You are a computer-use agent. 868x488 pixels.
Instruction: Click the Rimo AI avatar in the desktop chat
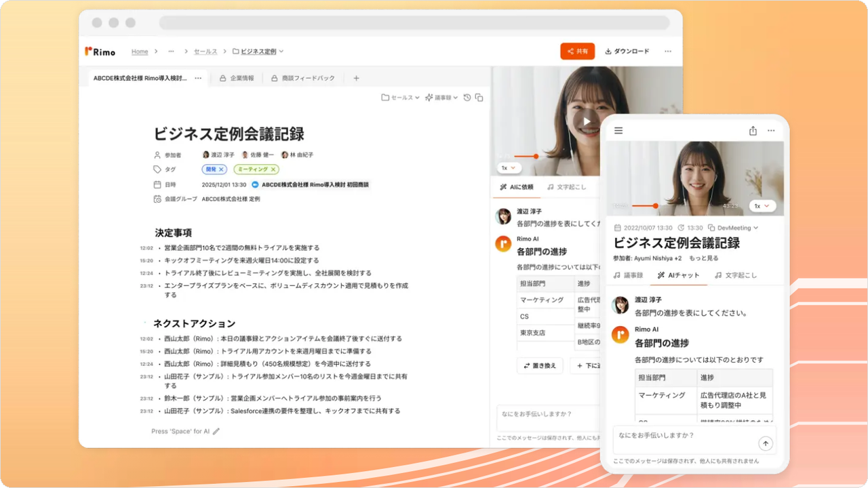(503, 243)
